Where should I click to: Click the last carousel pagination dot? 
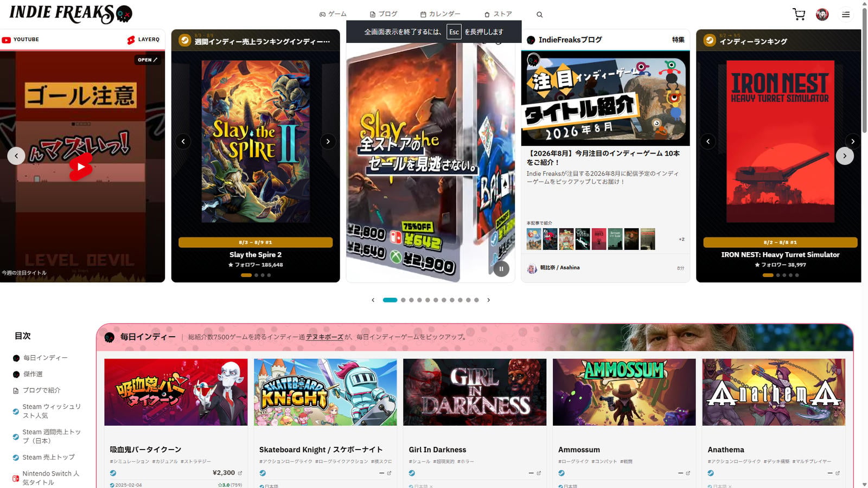click(x=476, y=300)
